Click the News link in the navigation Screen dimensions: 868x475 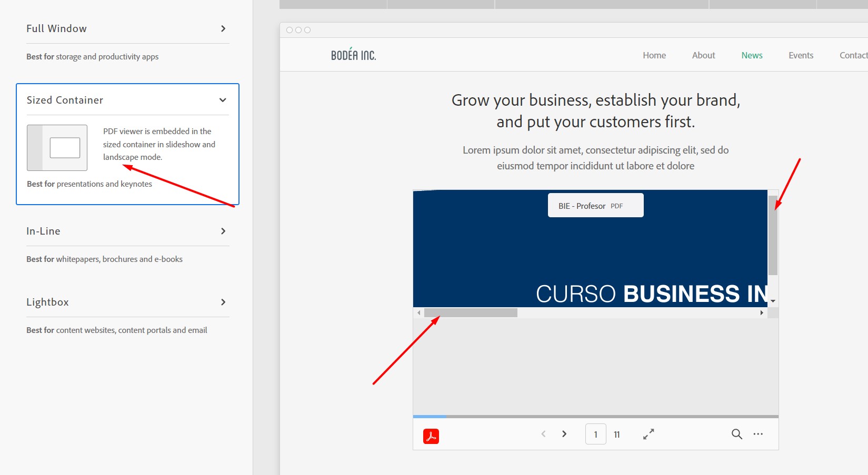coord(752,55)
